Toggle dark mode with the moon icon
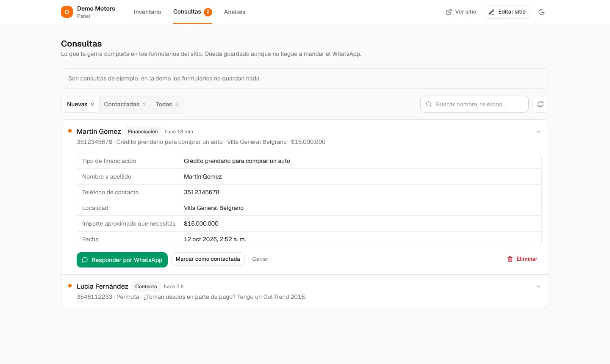The width and height of the screenshot is (610, 364). pyautogui.click(x=541, y=12)
